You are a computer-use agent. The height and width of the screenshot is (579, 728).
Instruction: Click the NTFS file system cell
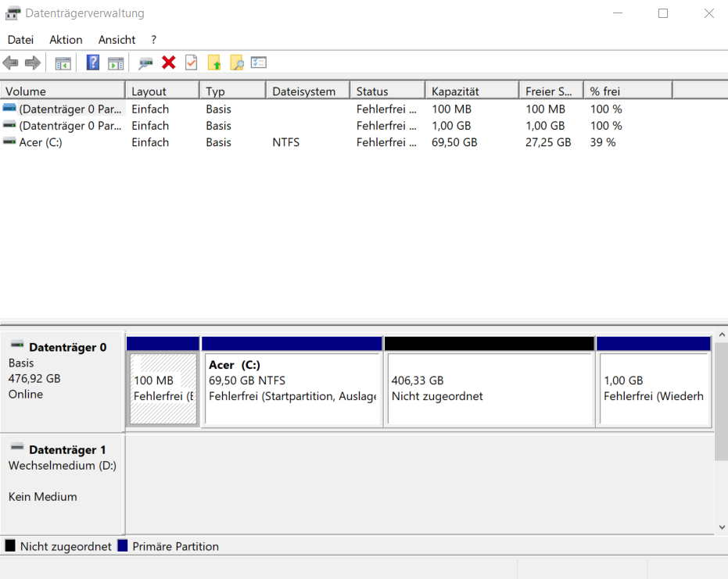pyautogui.click(x=286, y=142)
